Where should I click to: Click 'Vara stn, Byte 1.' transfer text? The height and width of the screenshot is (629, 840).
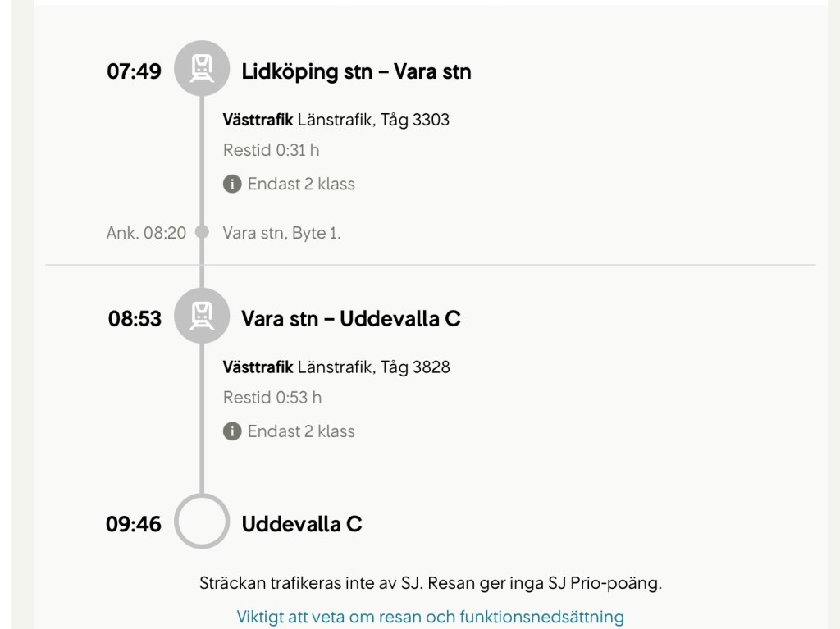281,233
